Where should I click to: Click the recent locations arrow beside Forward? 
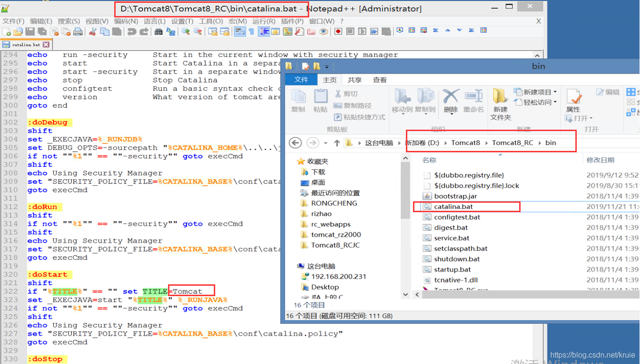tap(326, 143)
